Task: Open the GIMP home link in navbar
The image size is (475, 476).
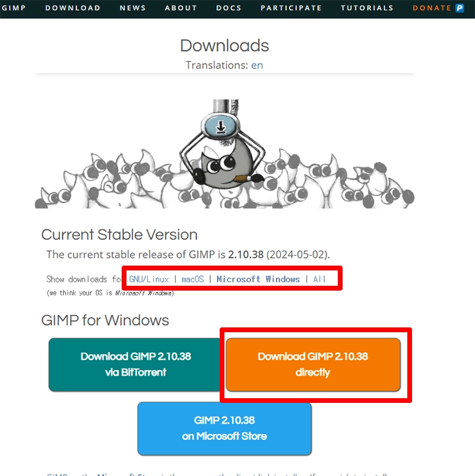Action: point(14,8)
